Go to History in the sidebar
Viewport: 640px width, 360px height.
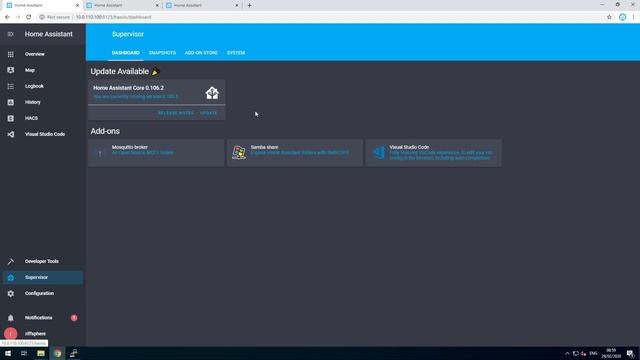coord(33,102)
